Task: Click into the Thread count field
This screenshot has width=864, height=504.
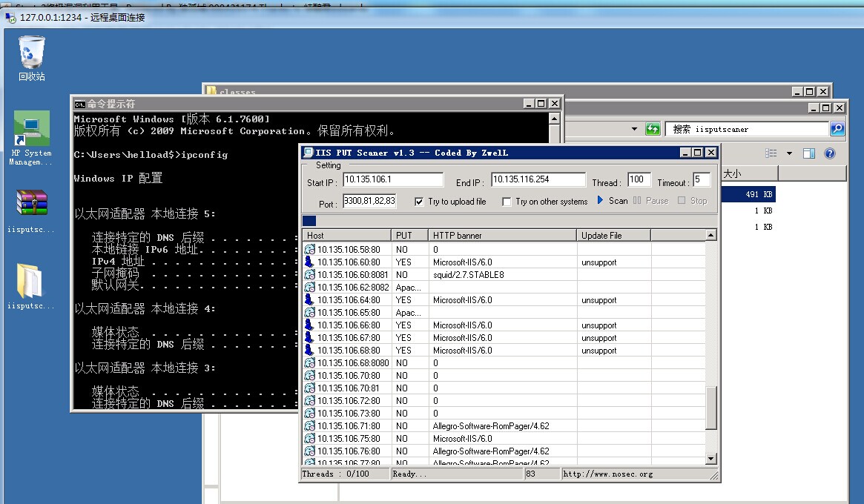Action: (x=639, y=179)
